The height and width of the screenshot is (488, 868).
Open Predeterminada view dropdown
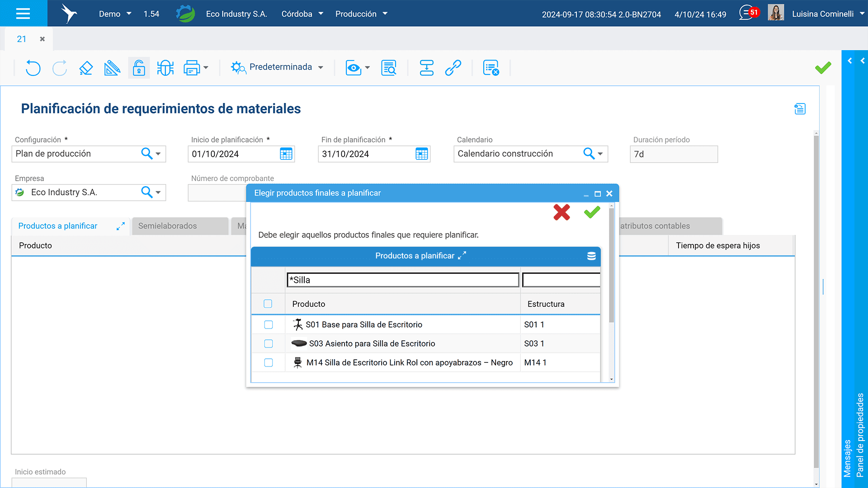(321, 68)
